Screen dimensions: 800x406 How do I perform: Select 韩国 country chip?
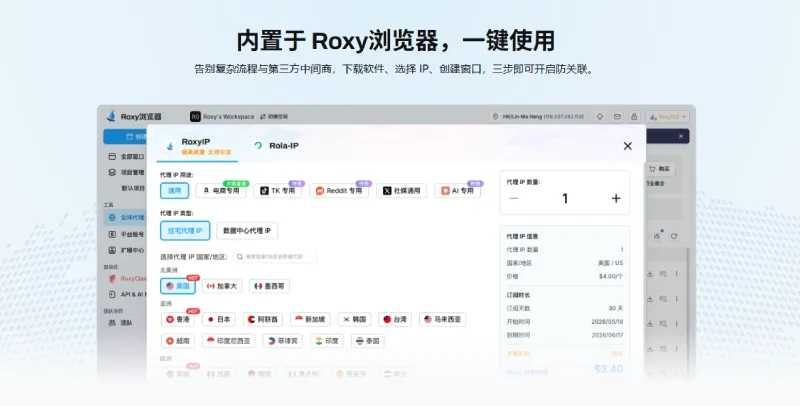pos(355,319)
